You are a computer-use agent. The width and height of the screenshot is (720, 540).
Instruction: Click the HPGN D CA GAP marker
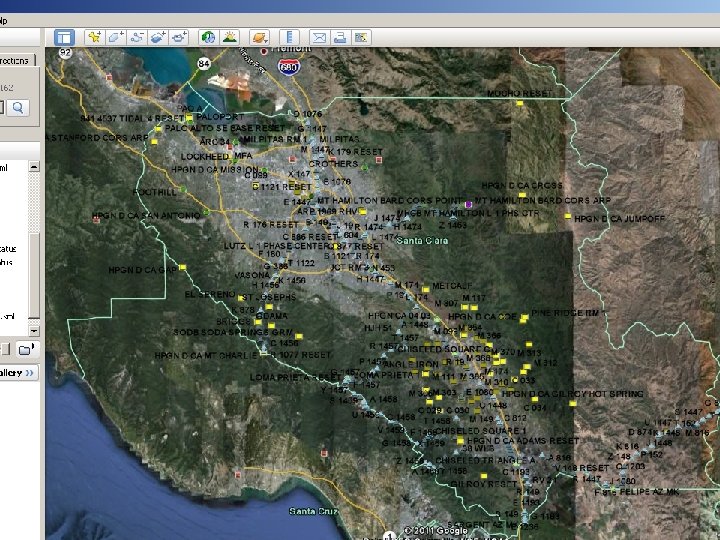pyautogui.click(x=182, y=267)
